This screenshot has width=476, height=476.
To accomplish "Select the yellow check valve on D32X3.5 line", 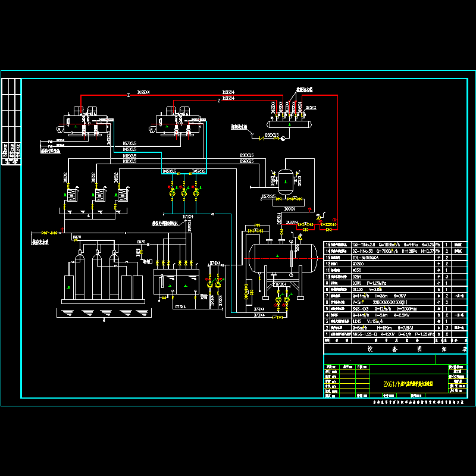I will click(261, 139).
